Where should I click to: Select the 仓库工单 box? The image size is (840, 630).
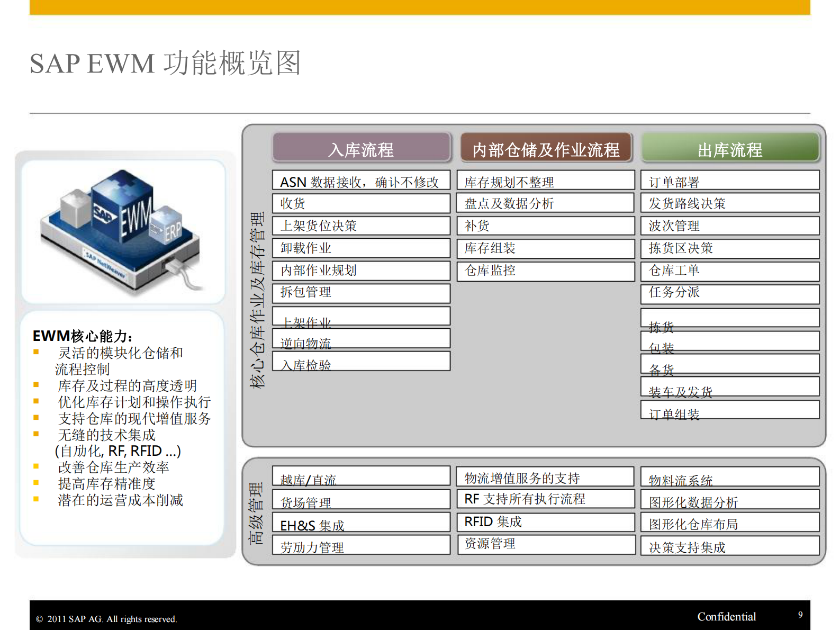click(x=730, y=271)
